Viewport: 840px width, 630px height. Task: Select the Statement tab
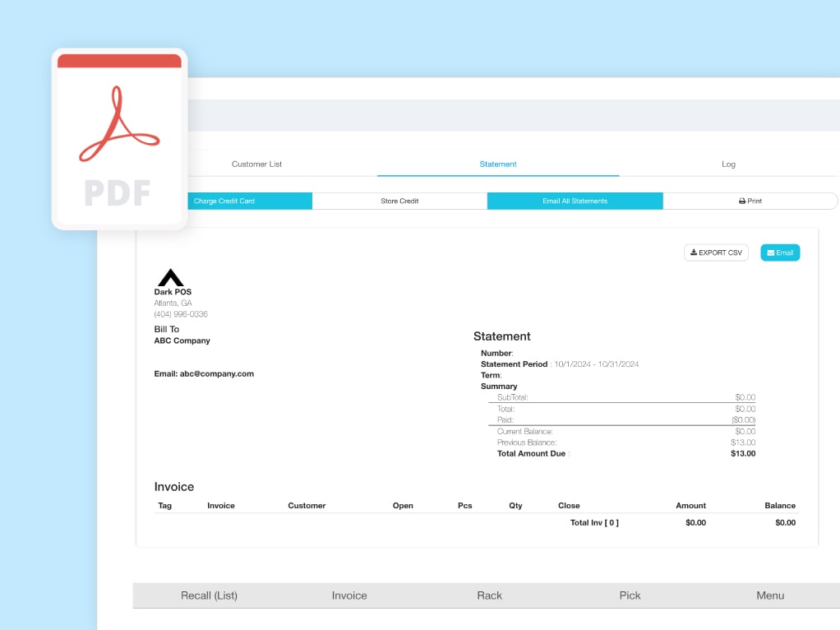pos(497,164)
